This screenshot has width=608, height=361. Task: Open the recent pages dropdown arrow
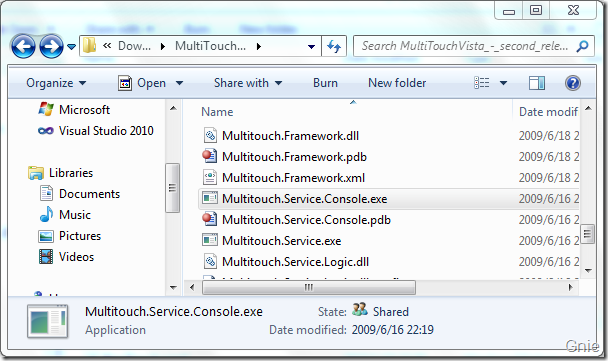[x=71, y=47]
